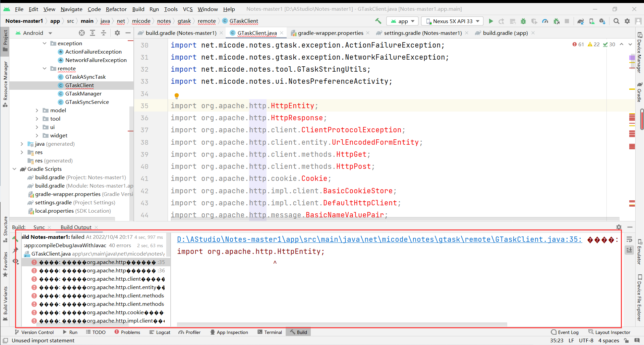Expand the model package

point(37,110)
